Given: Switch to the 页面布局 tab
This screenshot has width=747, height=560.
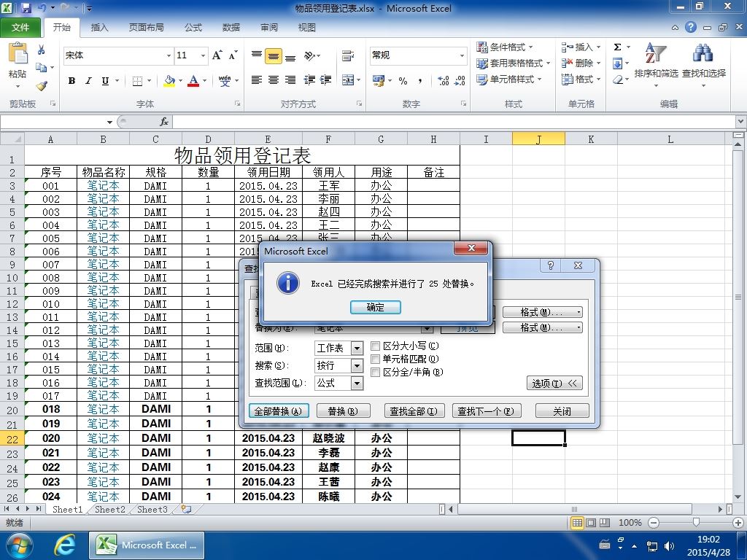Looking at the screenshot, I should pos(146,28).
